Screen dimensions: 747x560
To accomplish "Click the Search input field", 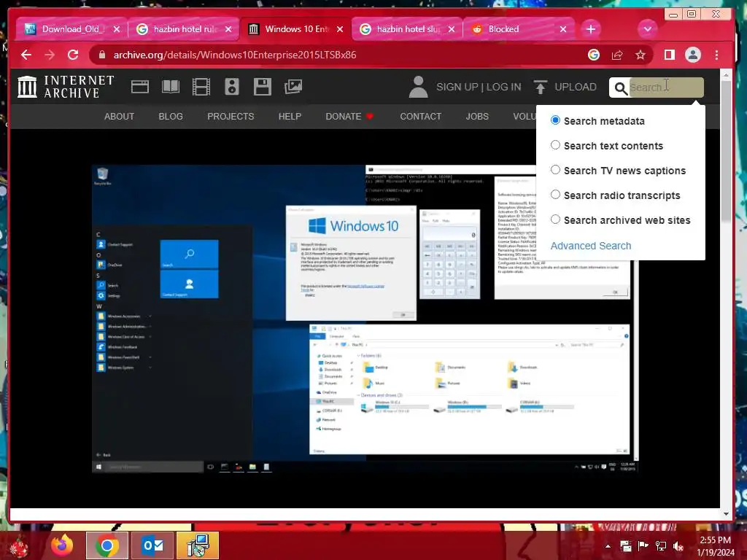I will pos(666,87).
